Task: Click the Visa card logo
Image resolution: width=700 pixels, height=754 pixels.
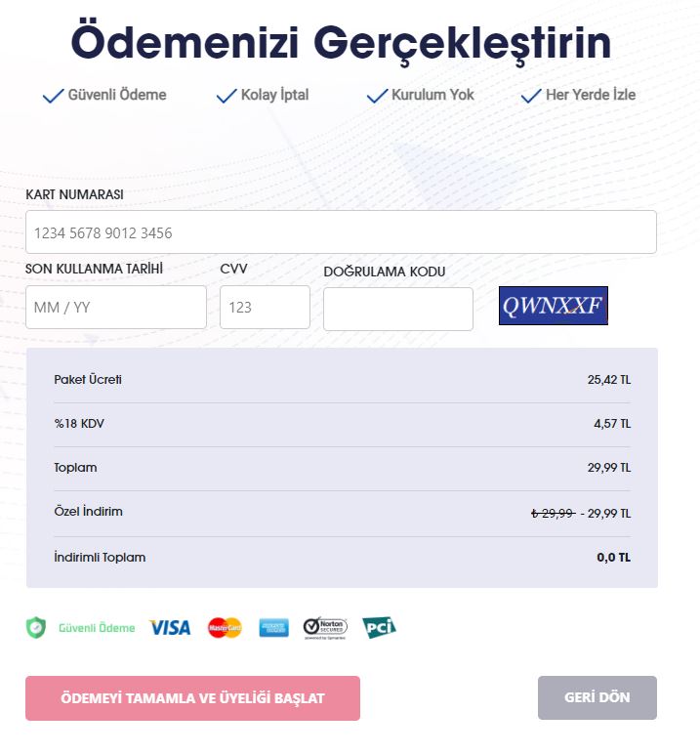Action: coord(170,628)
